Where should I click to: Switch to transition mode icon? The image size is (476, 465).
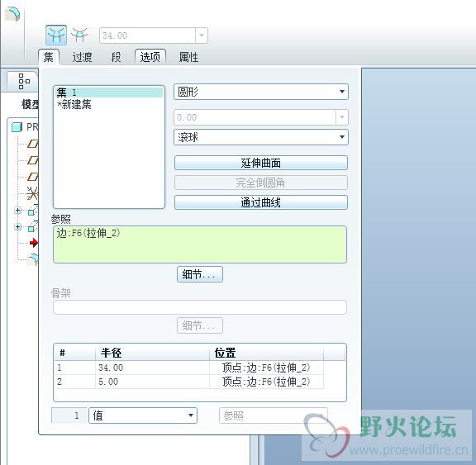click(79, 36)
